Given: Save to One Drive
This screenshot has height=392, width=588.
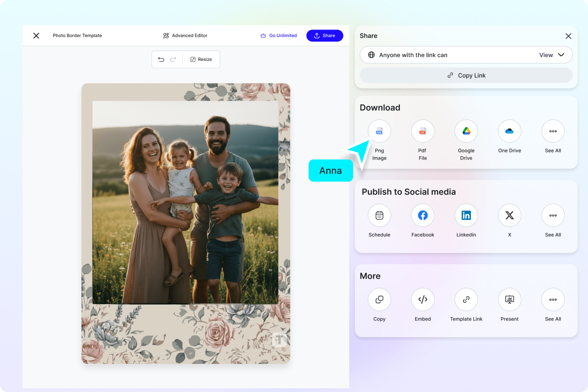Looking at the screenshot, I should (x=509, y=131).
